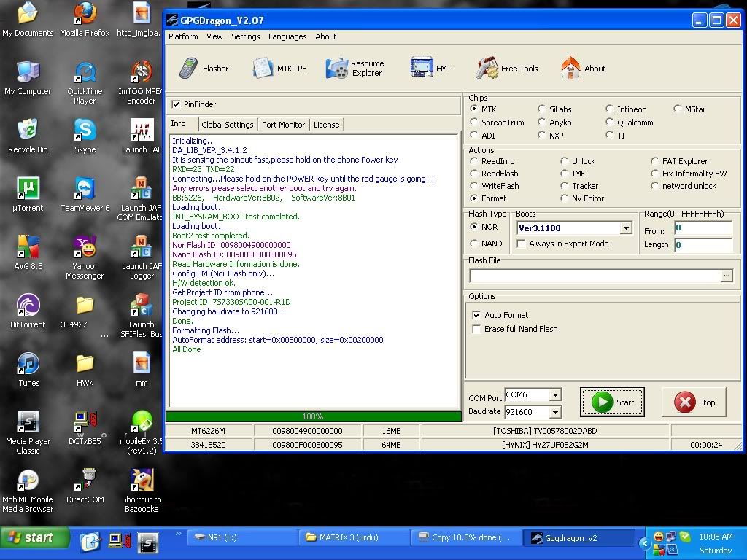Open Media Player Classic shortcut

28,433
